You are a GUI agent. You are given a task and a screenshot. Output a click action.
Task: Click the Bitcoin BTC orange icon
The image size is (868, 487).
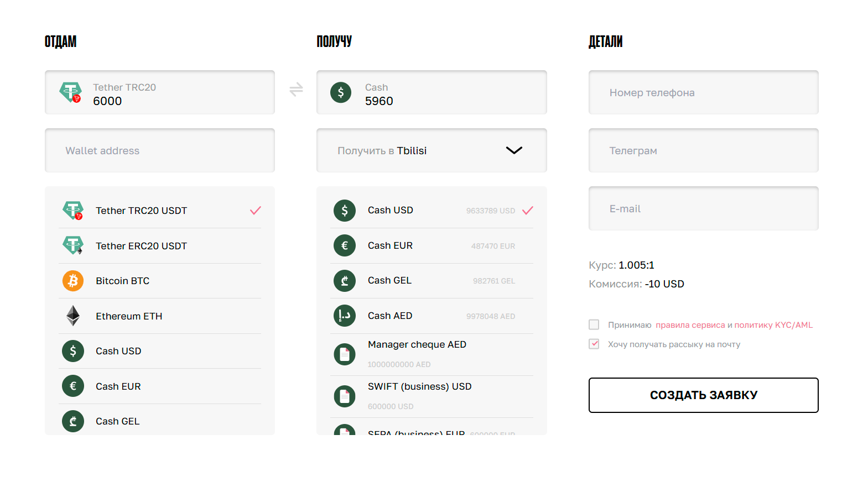click(x=73, y=281)
